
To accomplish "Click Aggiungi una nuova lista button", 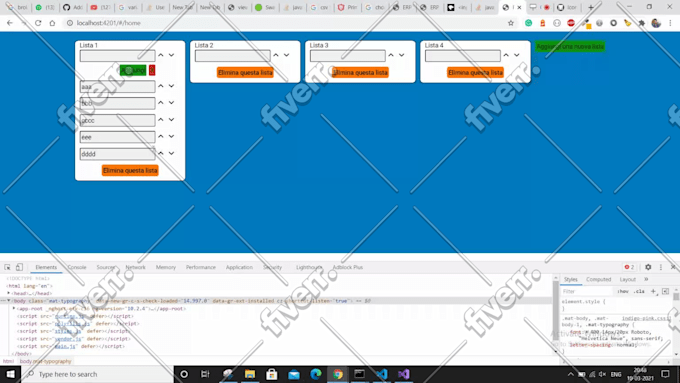I will (x=570, y=46).
